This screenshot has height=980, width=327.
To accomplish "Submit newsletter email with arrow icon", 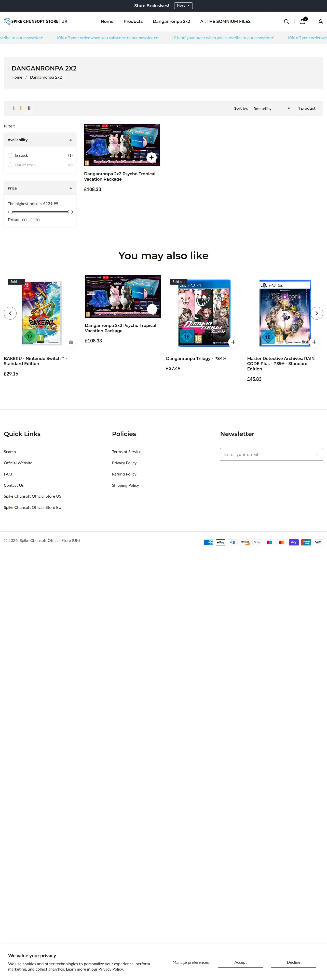I will tap(316, 454).
